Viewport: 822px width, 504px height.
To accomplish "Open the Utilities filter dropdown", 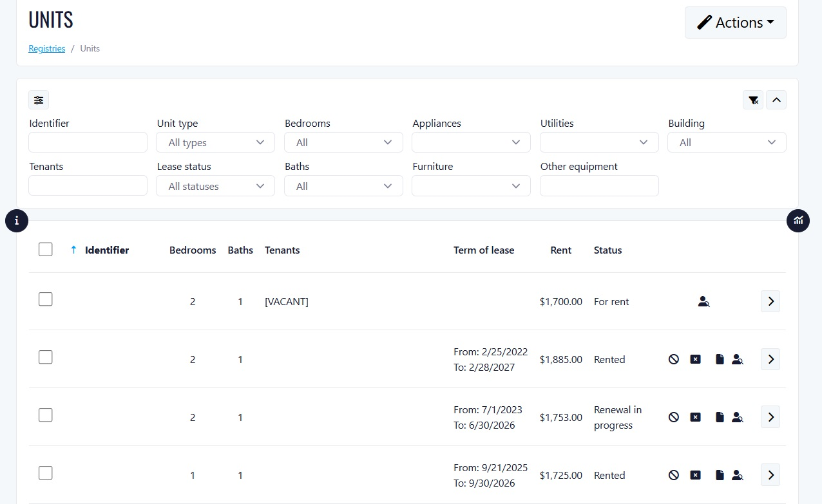I will tap(599, 142).
